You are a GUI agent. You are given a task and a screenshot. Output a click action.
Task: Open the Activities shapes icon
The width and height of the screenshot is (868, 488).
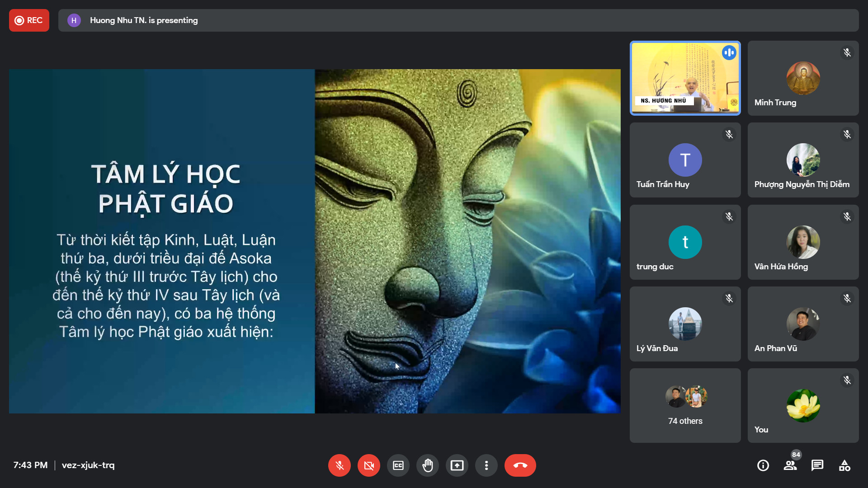844,465
